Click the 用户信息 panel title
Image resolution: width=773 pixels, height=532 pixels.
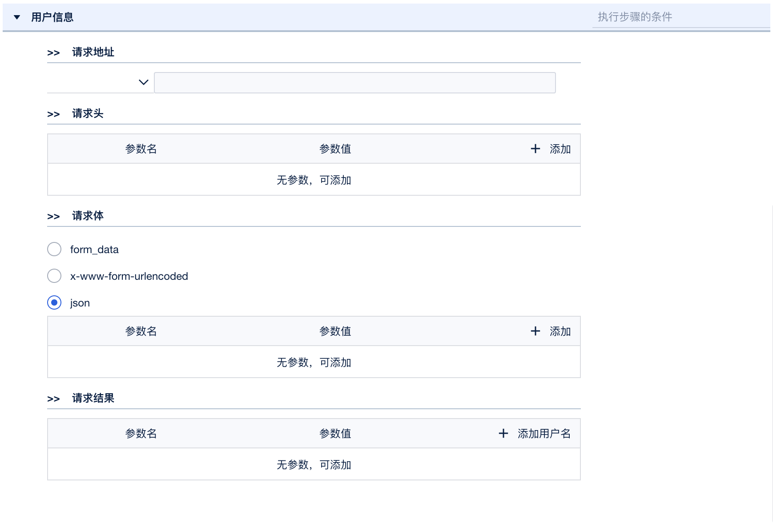(52, 17)
